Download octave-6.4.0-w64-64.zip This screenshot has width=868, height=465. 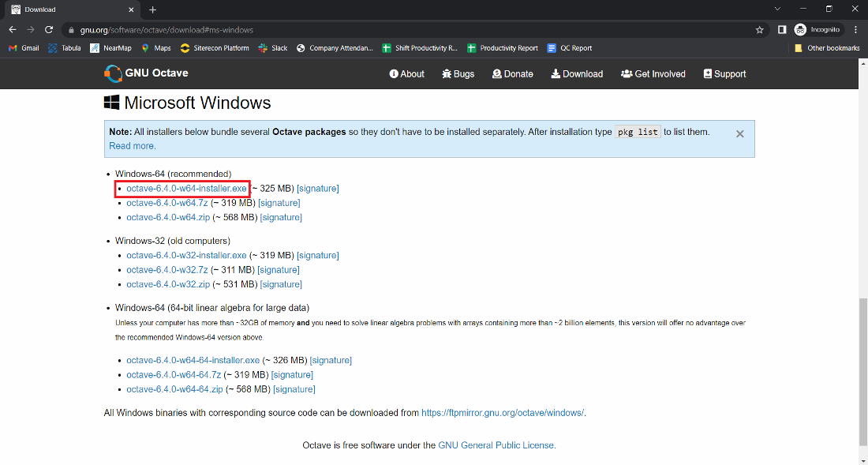click(175, 390)
